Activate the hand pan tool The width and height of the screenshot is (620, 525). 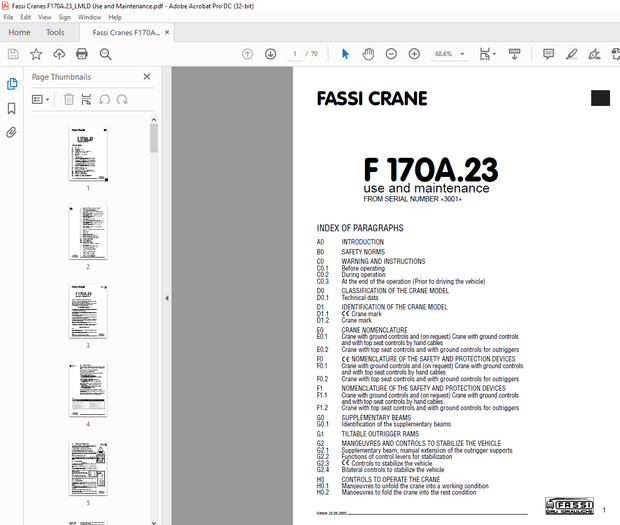(368, 54)
